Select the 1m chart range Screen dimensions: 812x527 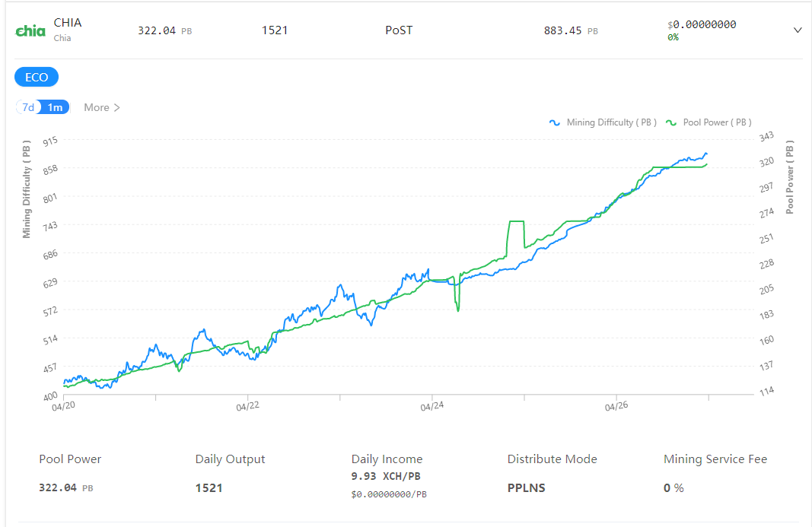(55, 107)
